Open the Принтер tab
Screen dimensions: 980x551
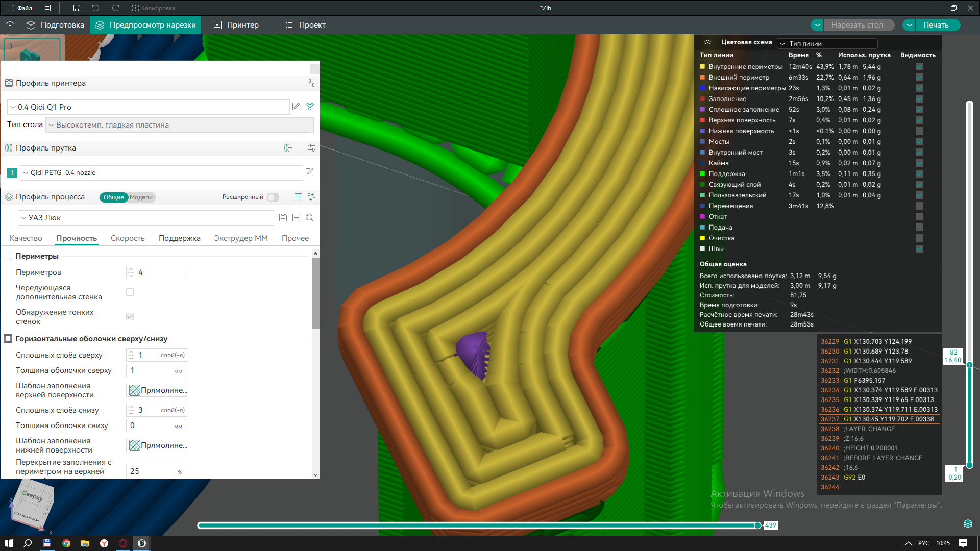click(236, 25)
